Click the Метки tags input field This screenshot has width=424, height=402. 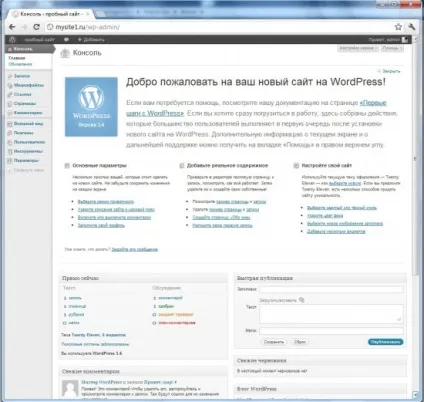point(331,331)
